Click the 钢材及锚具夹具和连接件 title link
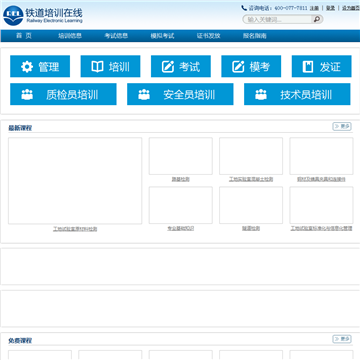 pyautogui.click(x=321, y=179)
